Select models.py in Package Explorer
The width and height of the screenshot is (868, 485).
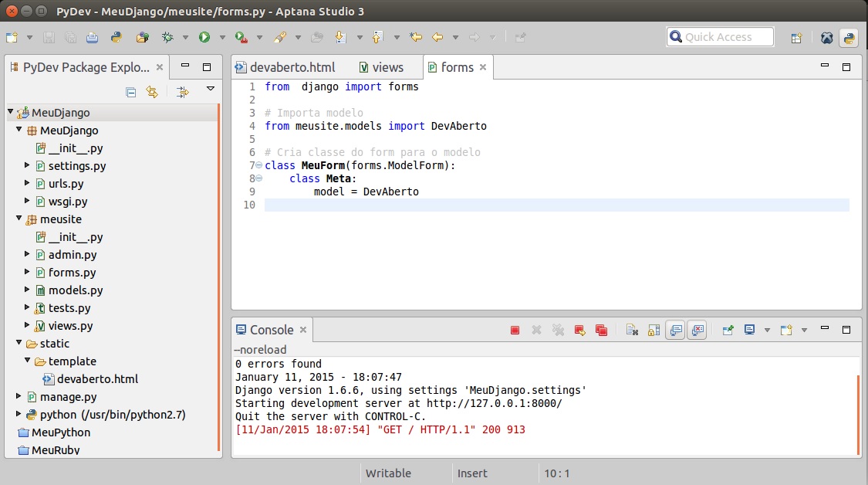point(75,290)
